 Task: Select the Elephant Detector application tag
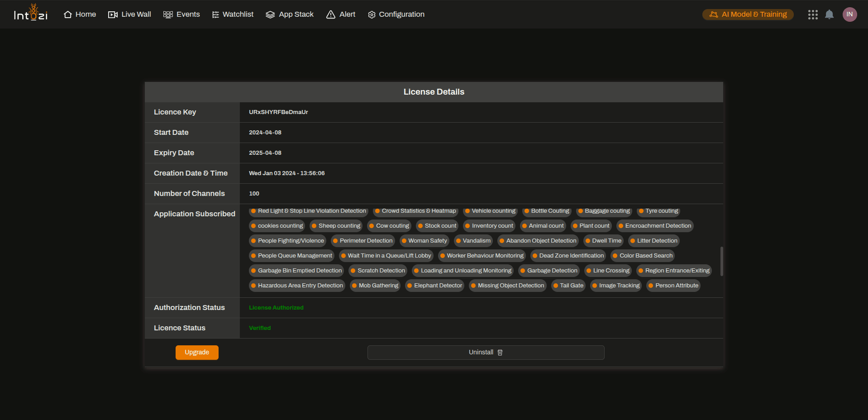click(434, 286)
